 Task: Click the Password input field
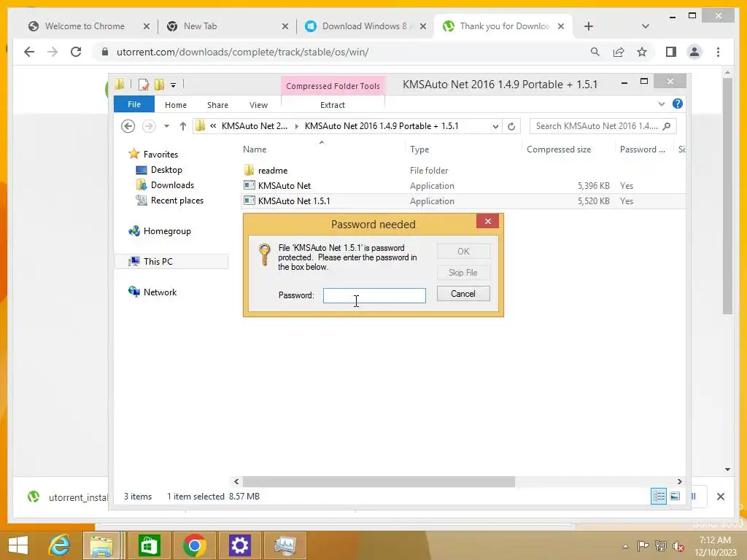[x=374, y=295]
